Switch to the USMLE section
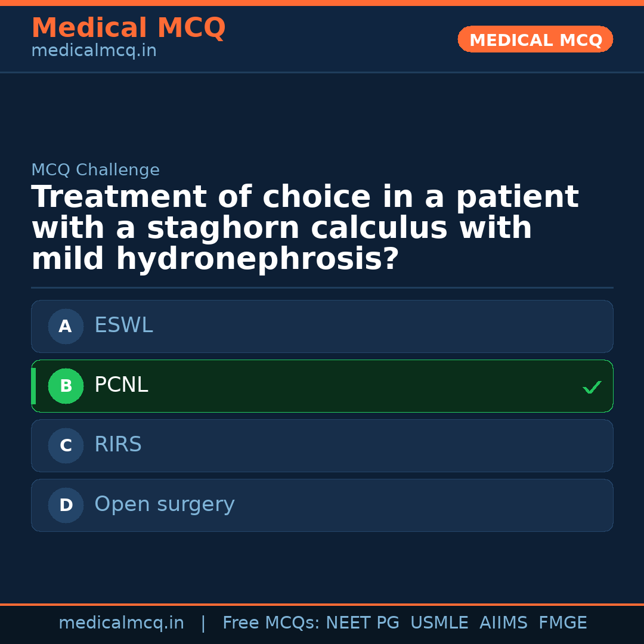Viewport: 644px width, 644px height. [439, 623]
